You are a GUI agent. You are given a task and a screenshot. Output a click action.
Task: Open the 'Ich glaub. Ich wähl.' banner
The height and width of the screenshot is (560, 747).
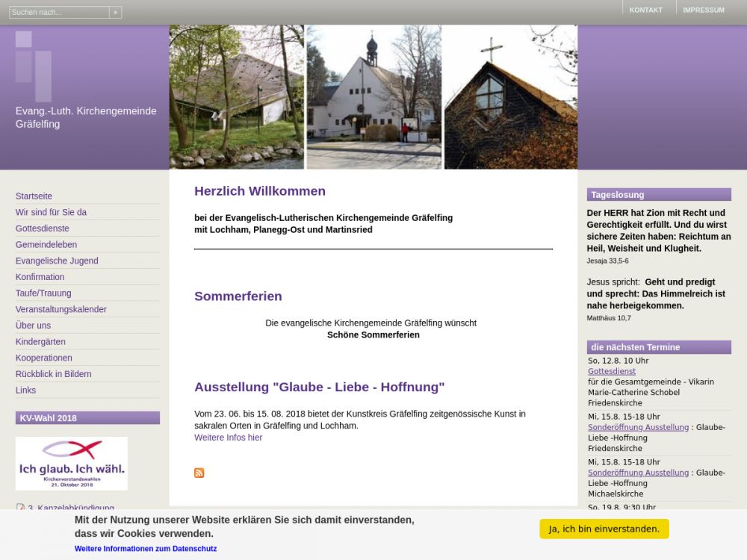coord(72,464)
